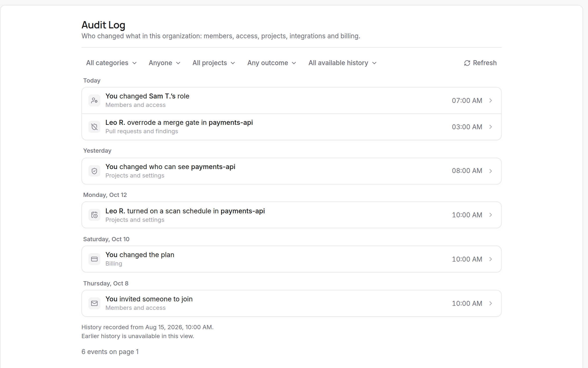Image resolution: width=588 pixels, height=368 pixels.
Task: Click the 'Monday, Oct 12' group heading
Action: [105, 195]
